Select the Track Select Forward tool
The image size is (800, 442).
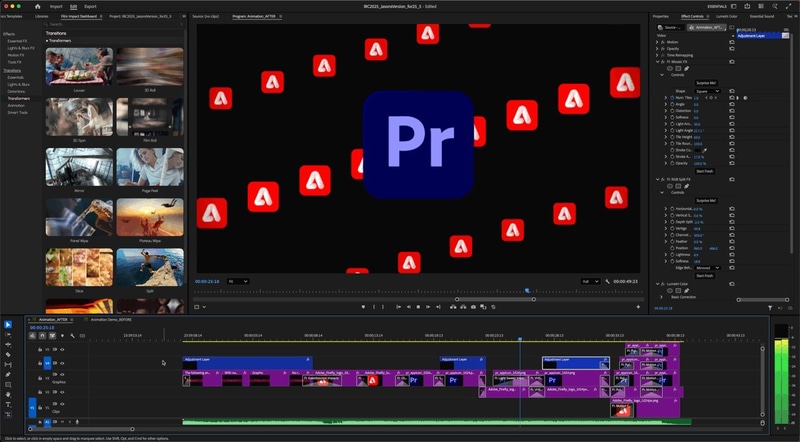(8, 335)
